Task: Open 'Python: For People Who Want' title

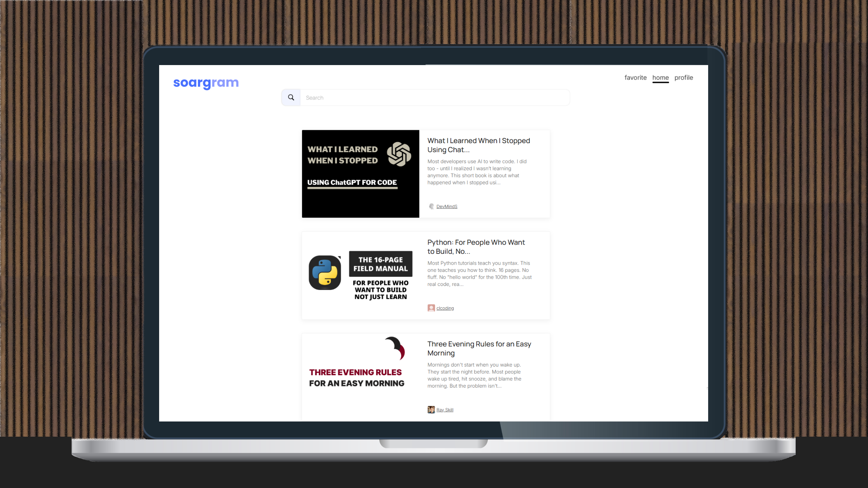Action: coord(476,247)
